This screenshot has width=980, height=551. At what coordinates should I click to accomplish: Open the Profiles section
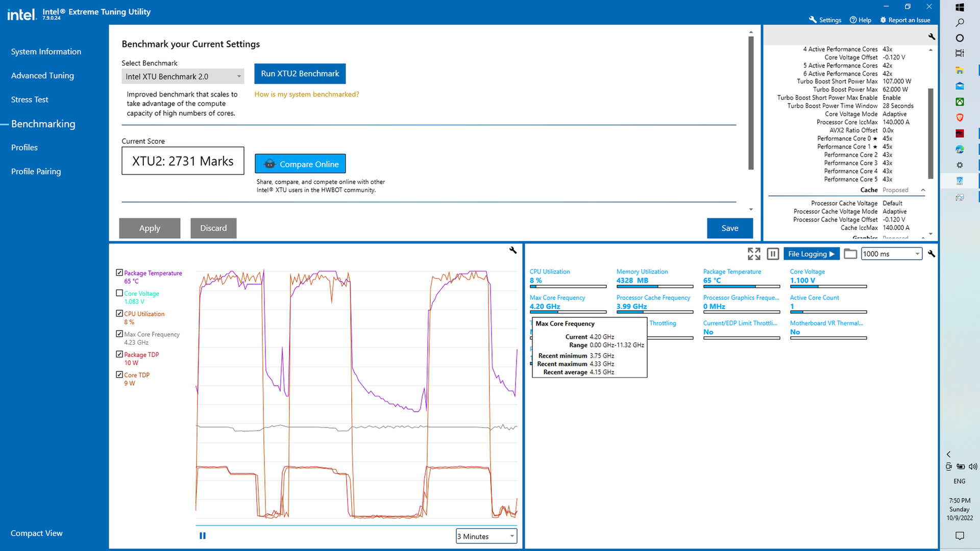(24, 147)
